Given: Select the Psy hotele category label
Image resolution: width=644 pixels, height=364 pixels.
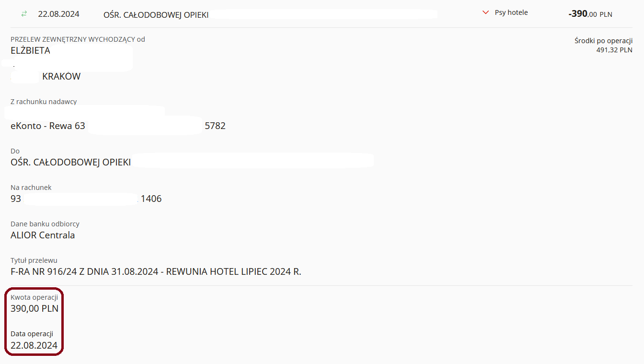Looking at the screenshot, I should [x=511, y=12].
